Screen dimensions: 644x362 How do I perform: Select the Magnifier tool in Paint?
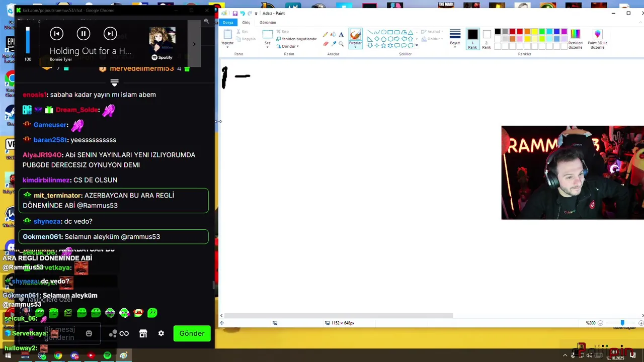(x=341, y=44)
